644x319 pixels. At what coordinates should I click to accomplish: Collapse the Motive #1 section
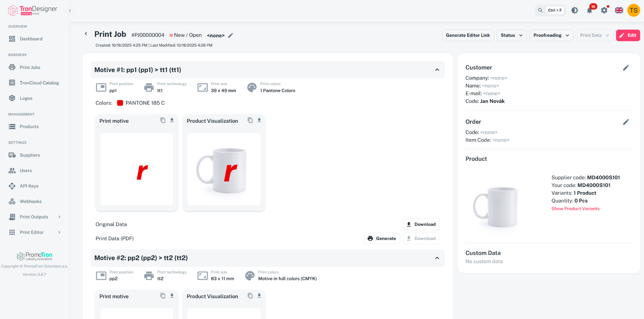point(437,70)
